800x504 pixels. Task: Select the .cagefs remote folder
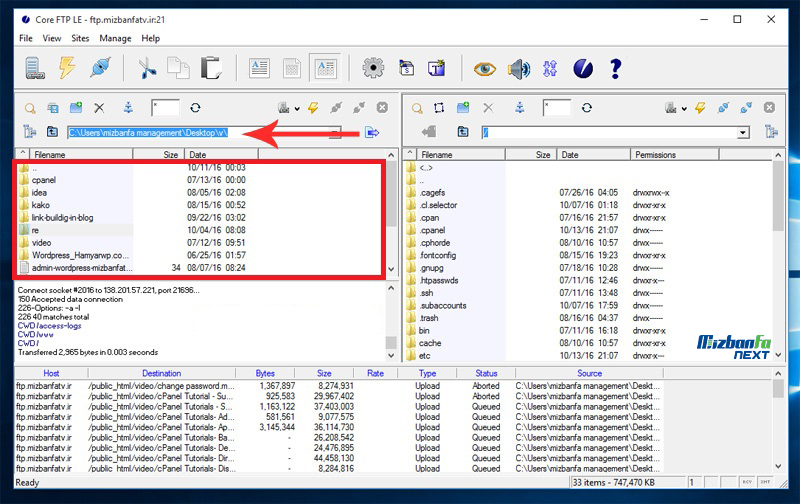click(x=432, y=193)
